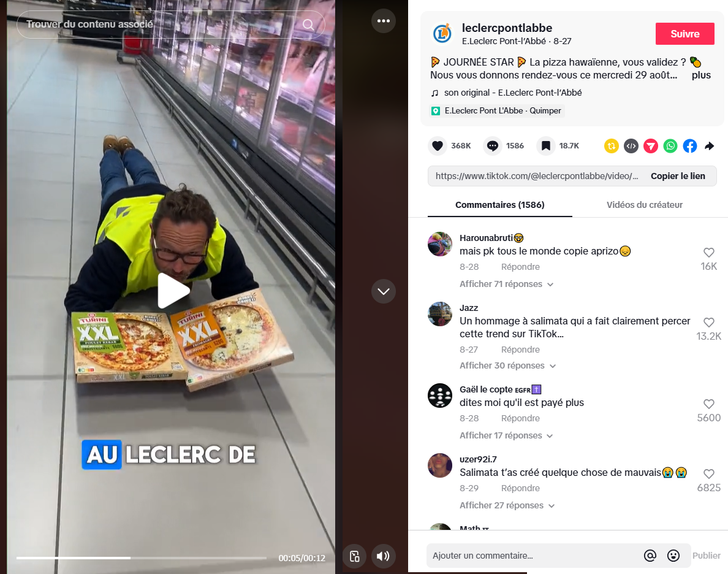Expand Afficher 71 réponses
This screenshot has height=574, width=728.
tap(506, 284)
